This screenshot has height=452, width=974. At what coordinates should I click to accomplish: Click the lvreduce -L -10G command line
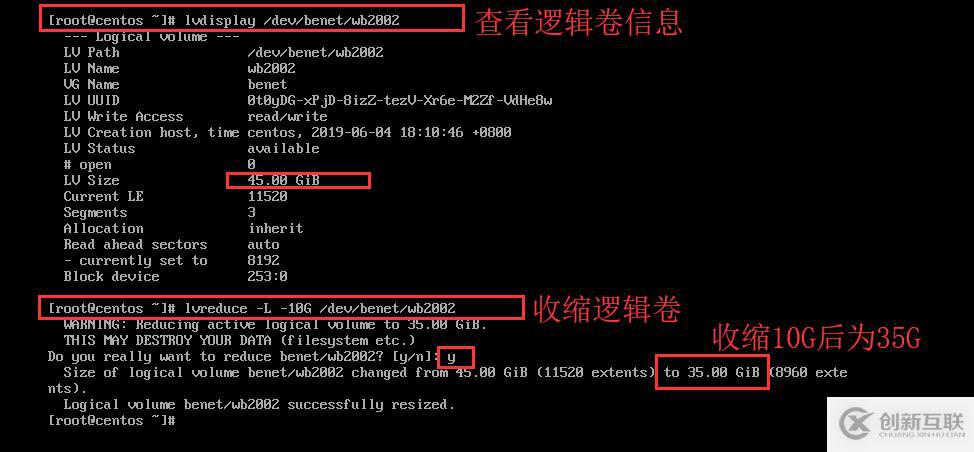click(252, 308)
